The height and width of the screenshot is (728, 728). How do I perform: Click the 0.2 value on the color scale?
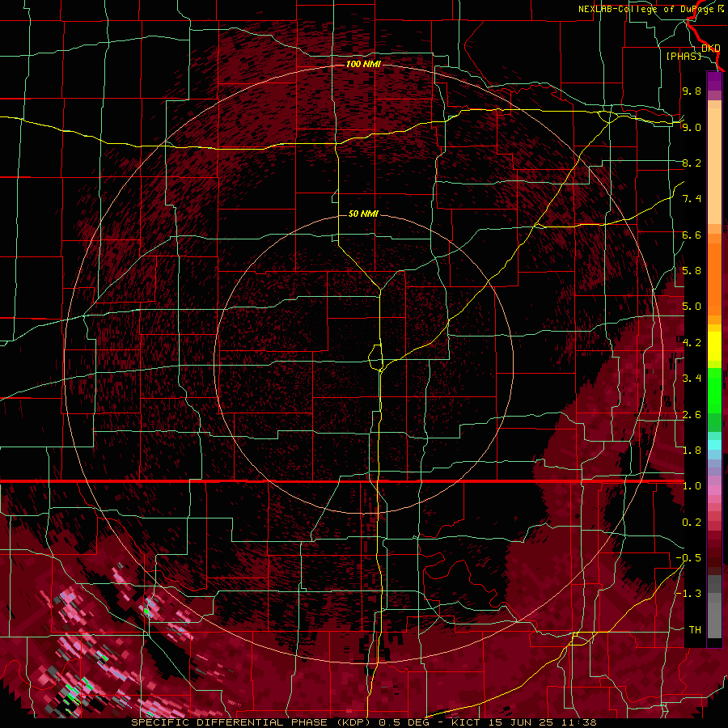point(692,523)
